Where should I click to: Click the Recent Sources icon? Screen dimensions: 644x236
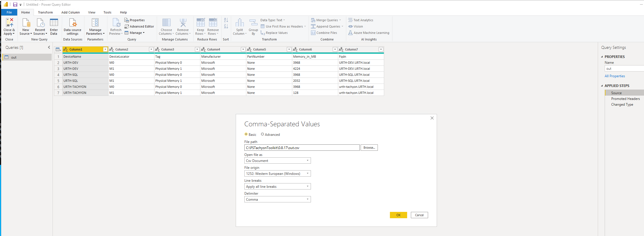[40, 22]
